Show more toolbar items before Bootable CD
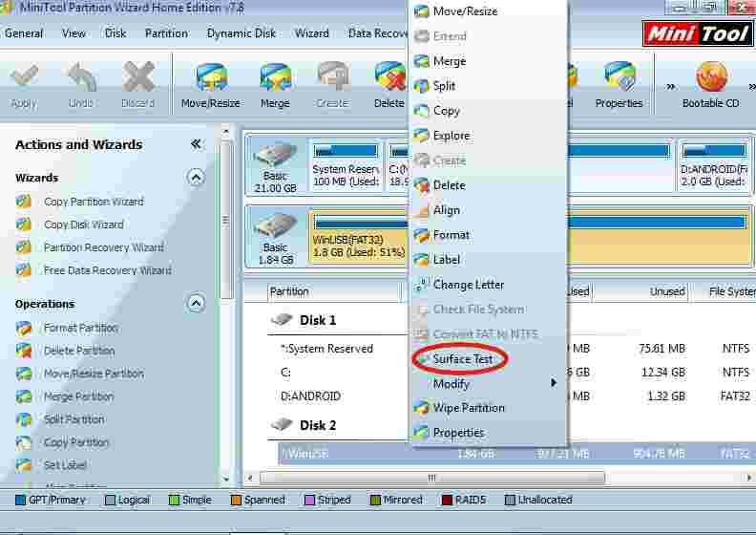 coord(670,87)
